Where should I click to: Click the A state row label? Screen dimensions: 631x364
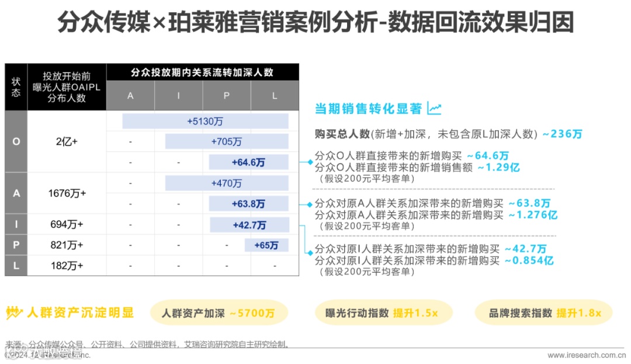[x=16, y=193]
